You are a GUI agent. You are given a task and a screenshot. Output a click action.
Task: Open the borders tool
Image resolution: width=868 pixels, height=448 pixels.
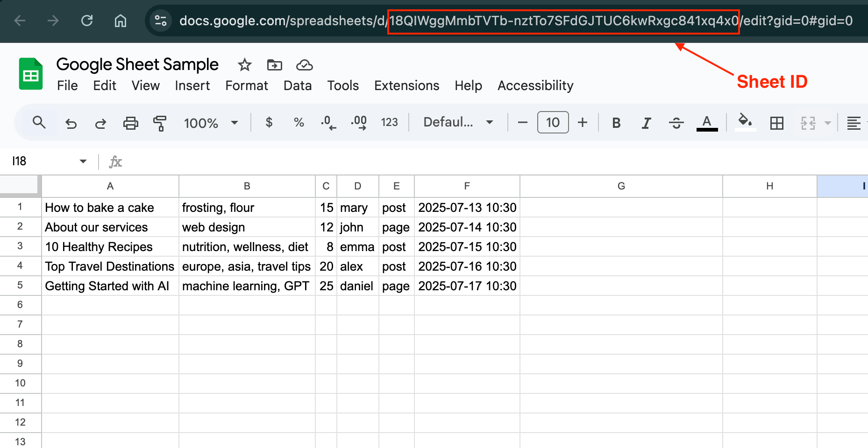pos(777,123)
